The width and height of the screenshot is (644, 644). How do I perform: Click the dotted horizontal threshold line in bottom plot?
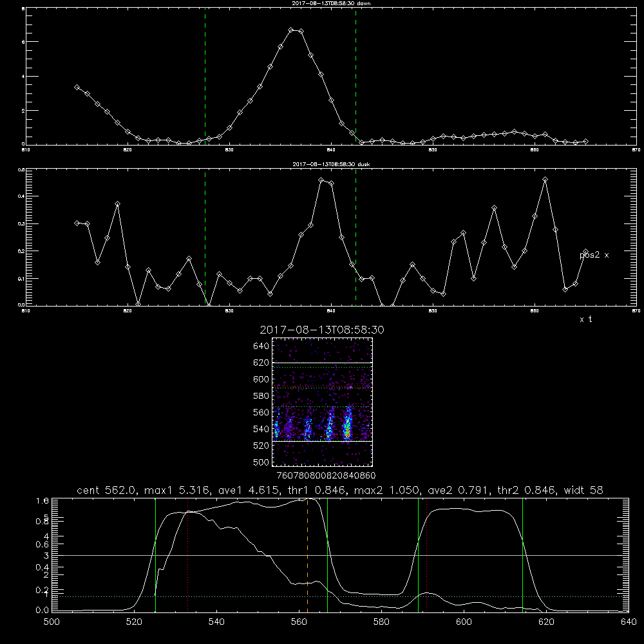(340, 596)
